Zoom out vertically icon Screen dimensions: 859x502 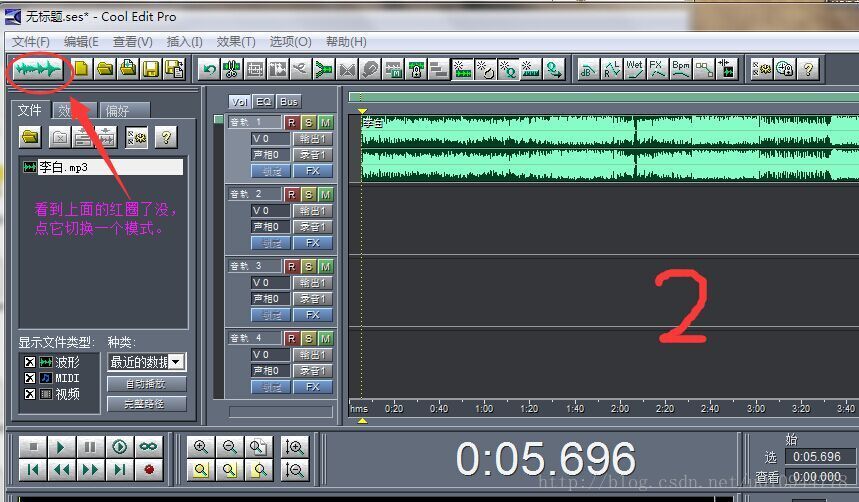coord(294,470)
